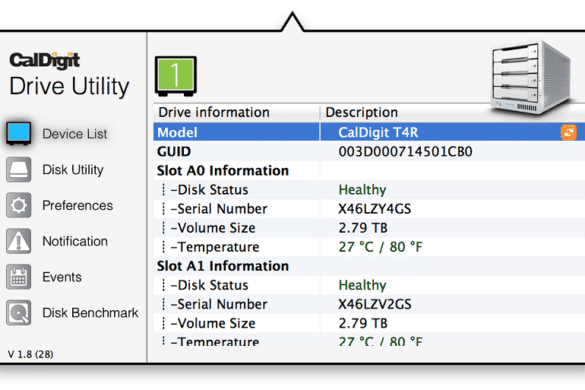This screenshot has width=585, height=390.
Task: Go to the Notification section
Action: click(75, 241)
